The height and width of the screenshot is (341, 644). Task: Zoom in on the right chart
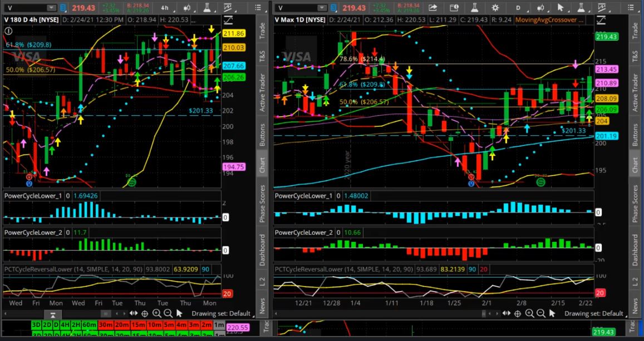click(x=529, y=314)
